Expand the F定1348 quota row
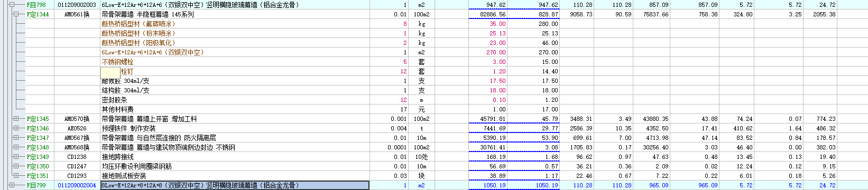 16,147
